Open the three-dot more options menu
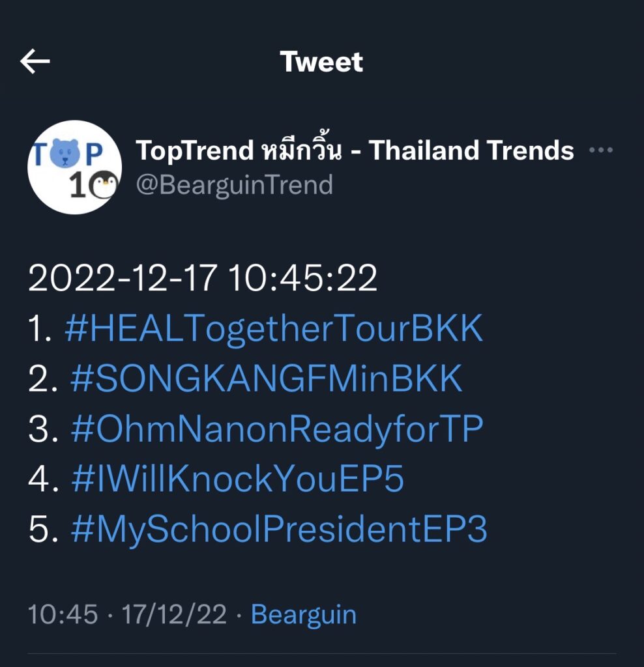Image resolution: width=644 pixels, height=667 pixels. [x=600, y=150]
